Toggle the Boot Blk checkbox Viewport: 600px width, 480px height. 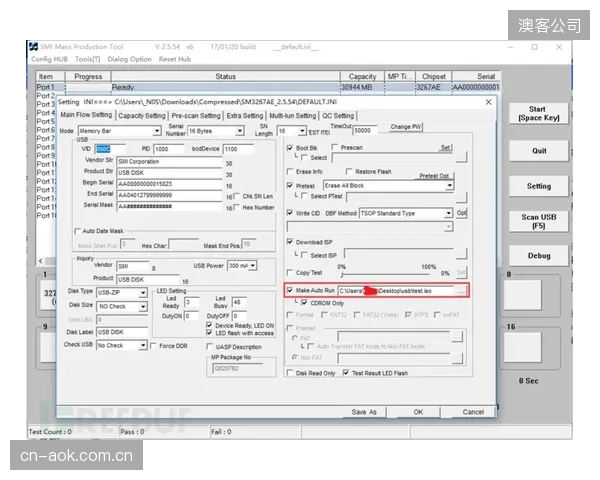click(290, 147)
